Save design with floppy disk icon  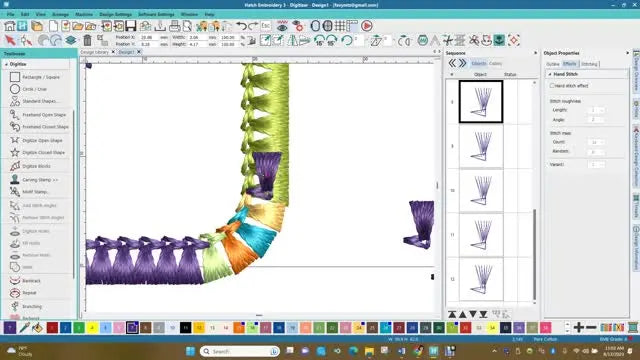tap(131, 26)
